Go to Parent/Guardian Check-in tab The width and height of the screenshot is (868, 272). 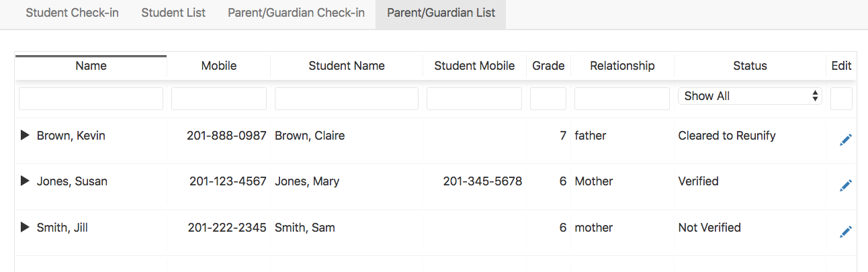point(296,13)
